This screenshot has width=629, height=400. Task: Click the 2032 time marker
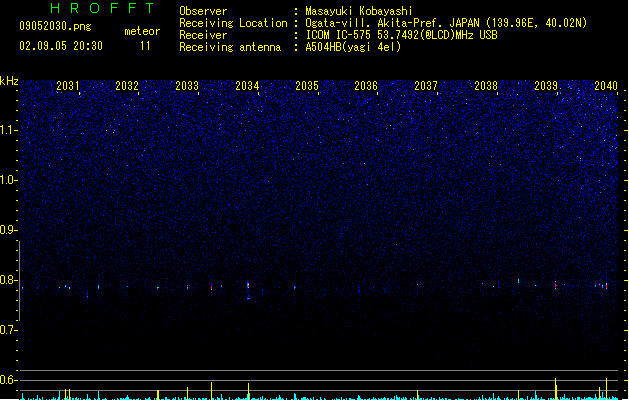point(127,86)
